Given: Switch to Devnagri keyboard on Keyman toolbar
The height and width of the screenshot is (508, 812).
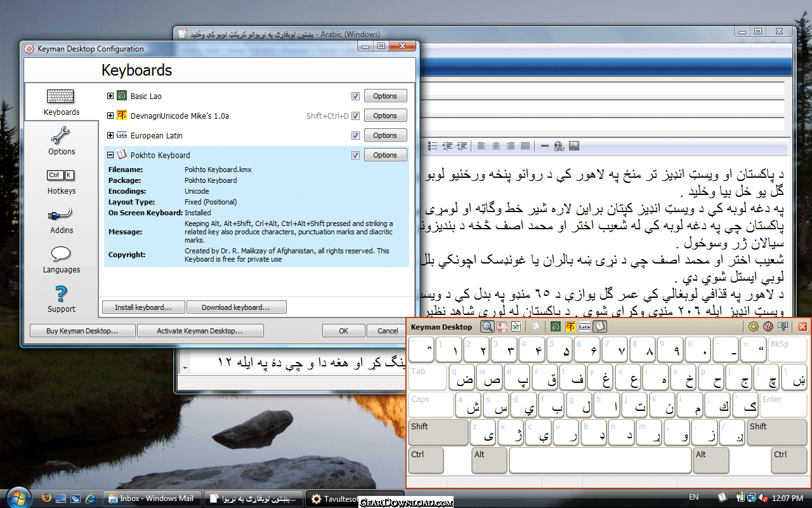Looking at the screenshot, I should [570, 326].
